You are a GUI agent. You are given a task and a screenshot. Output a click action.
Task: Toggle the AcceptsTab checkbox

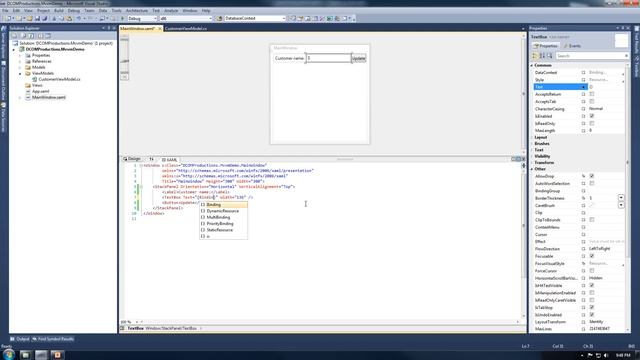click(x=592, y=102)
